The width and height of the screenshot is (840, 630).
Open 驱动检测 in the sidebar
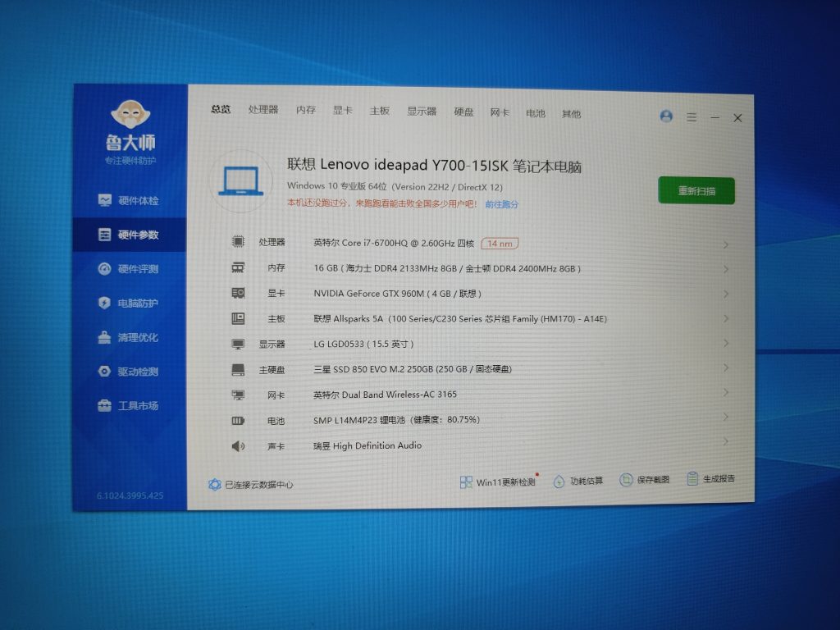(x=130, y=372)
